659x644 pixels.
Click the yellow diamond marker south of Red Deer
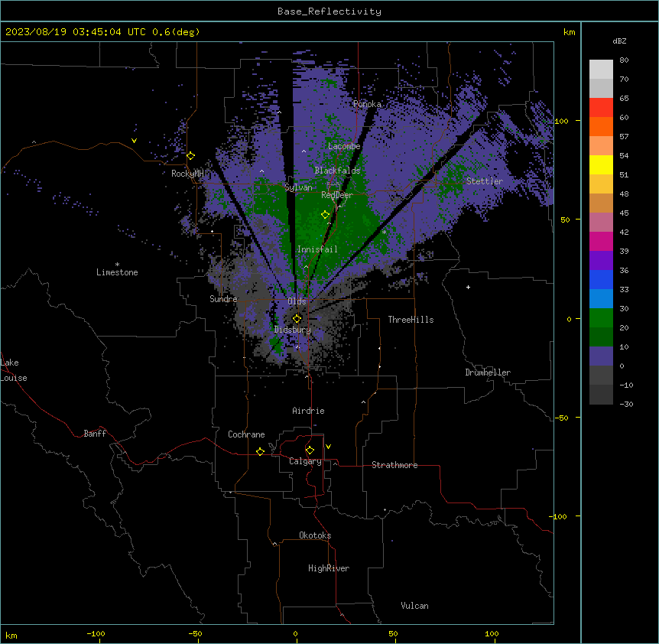(x=326, y=215)
